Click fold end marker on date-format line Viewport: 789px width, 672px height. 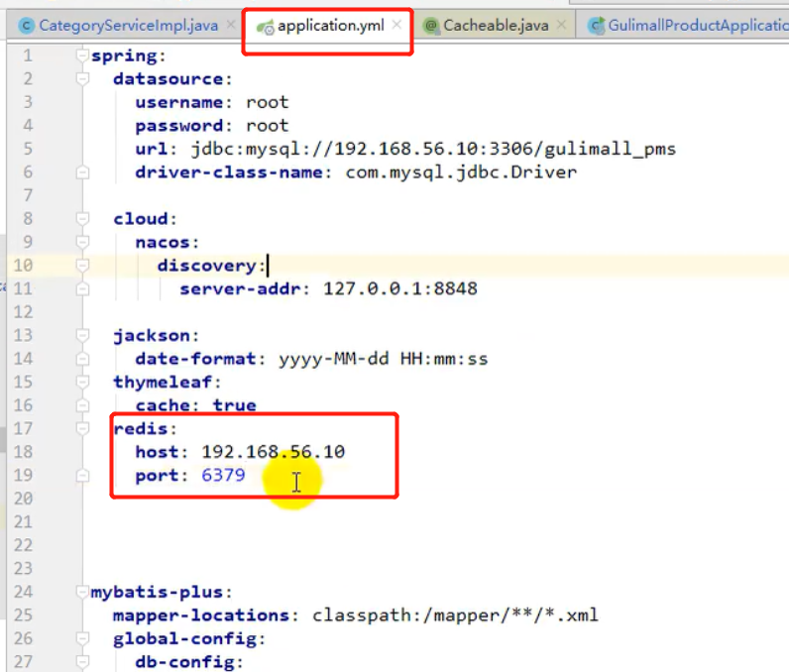tap(82, 359)
